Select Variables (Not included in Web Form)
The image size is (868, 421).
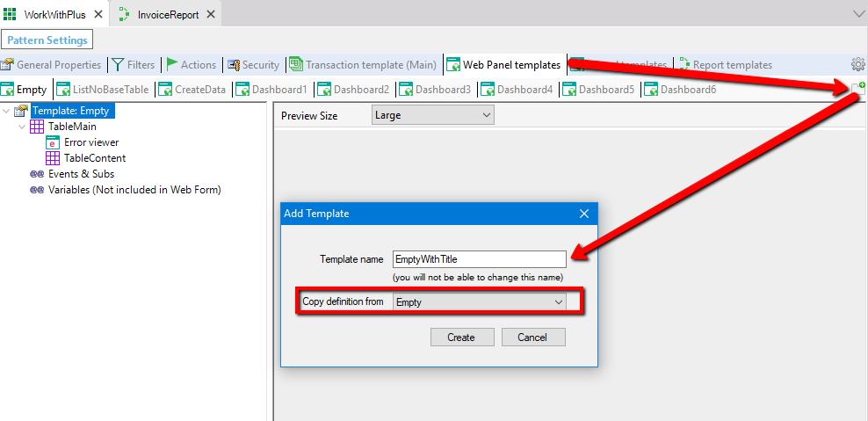point(134,190)
